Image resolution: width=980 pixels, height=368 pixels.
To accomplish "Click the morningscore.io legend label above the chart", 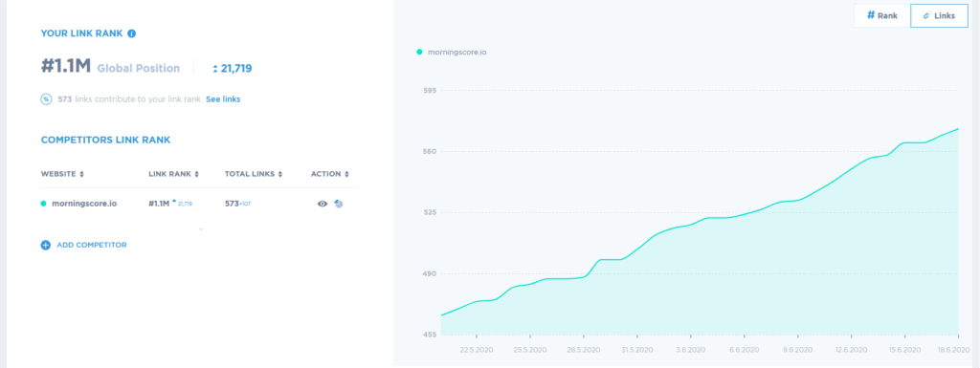I will [x=457, y=53].
